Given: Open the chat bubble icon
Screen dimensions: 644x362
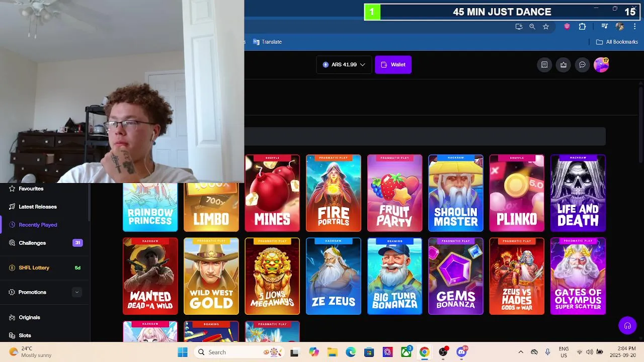Looking at the screenshot, I should [x=582, y=64].
